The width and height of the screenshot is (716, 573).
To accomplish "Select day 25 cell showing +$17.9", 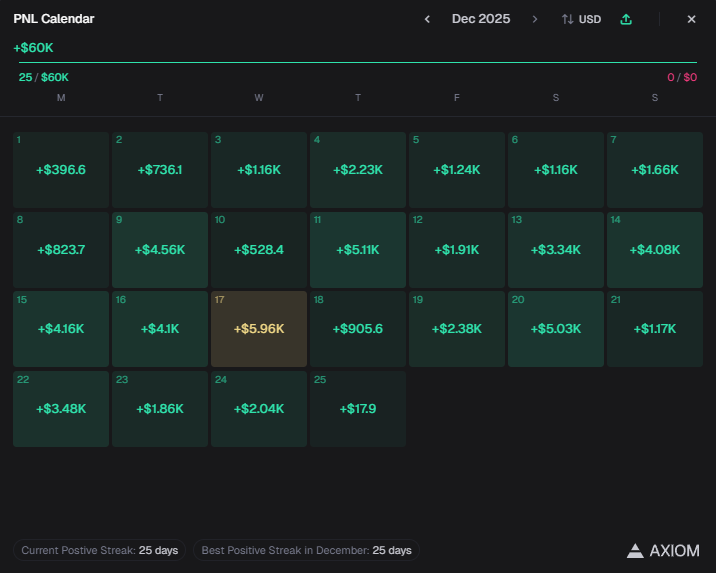I will pyautogui.click(x=358, y=409).
